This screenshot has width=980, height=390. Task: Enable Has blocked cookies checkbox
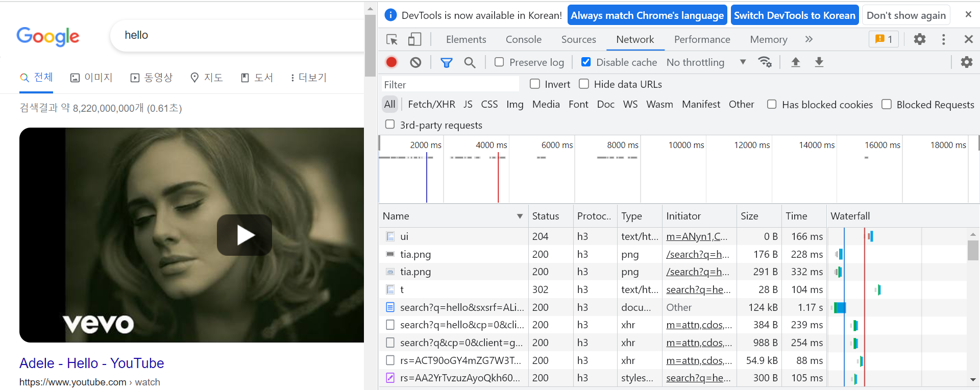(772, 104)
